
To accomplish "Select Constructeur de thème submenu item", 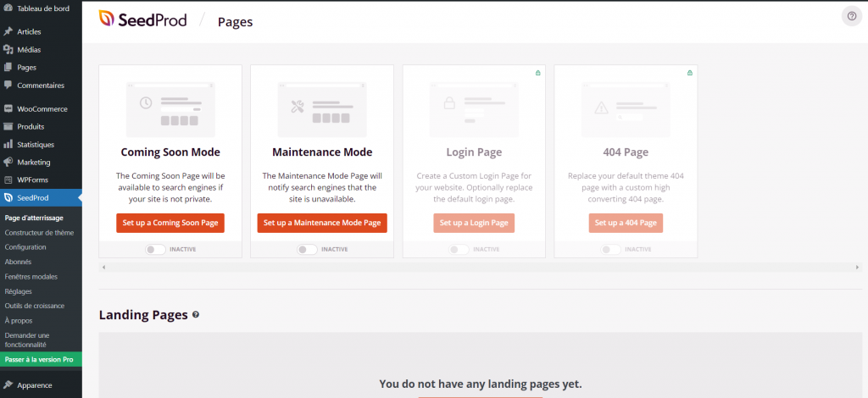I will click(x=39, y=232).
